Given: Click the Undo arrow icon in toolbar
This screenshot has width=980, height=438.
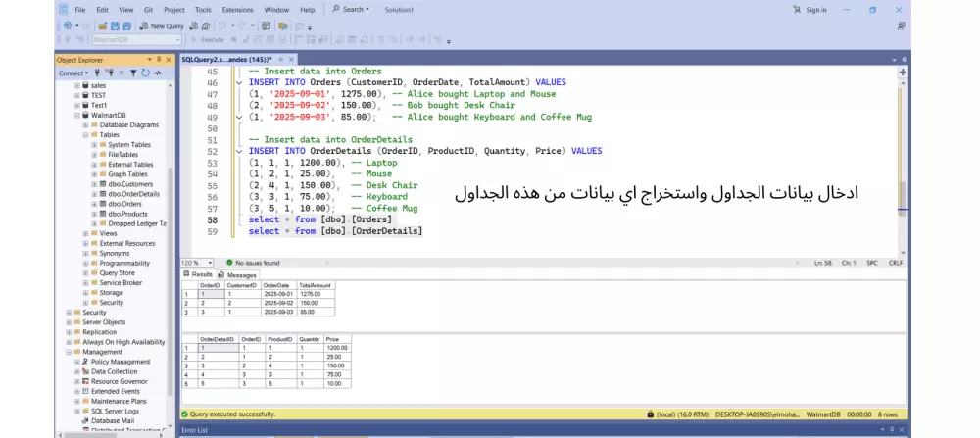Looking at the screenshot, I should coord(221,25).
